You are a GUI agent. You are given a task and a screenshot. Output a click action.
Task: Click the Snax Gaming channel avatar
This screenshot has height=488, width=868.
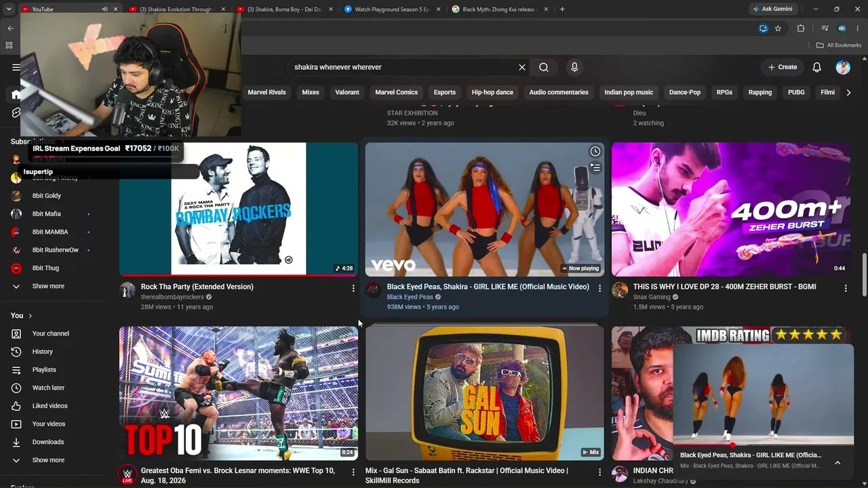tap(620, 290)
